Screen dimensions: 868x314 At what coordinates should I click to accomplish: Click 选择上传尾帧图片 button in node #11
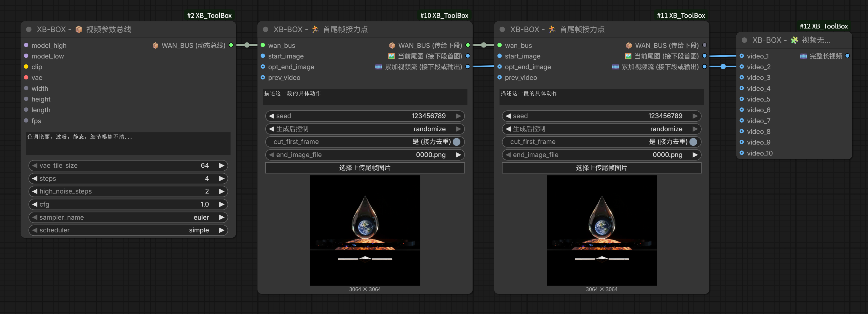[x=601, y=168]
